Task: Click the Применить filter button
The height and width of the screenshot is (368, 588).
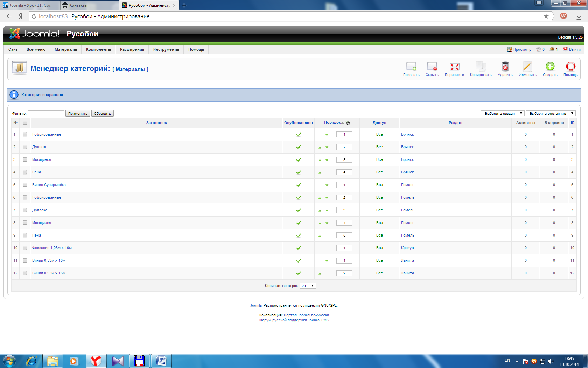Action: click(x=78, y=113)
